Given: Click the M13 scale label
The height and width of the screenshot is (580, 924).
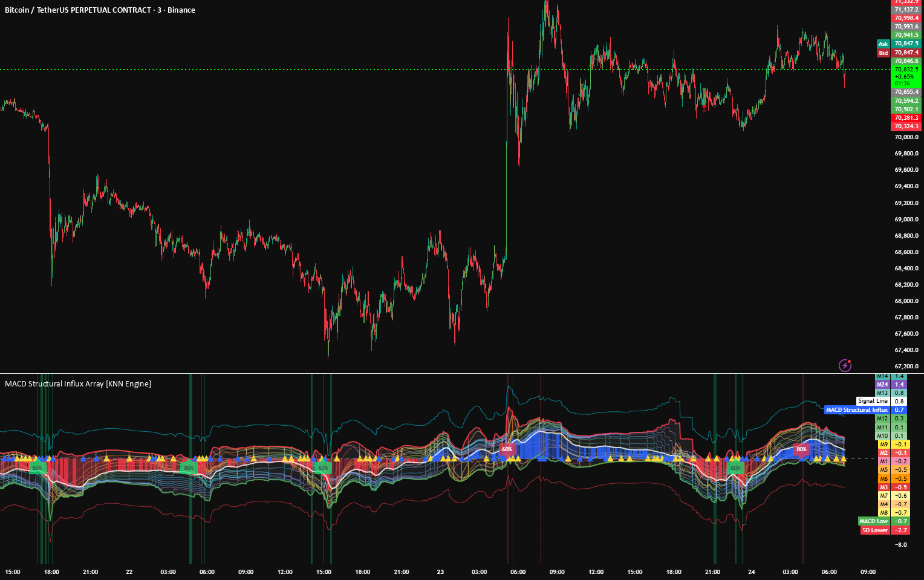Looking at the screenshot, I should pos(883,393).
